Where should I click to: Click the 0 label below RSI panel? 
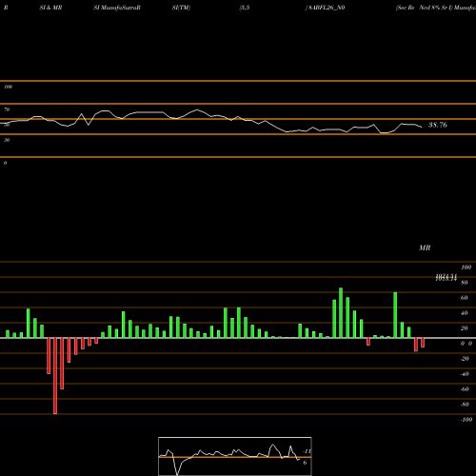pos(5,163)
